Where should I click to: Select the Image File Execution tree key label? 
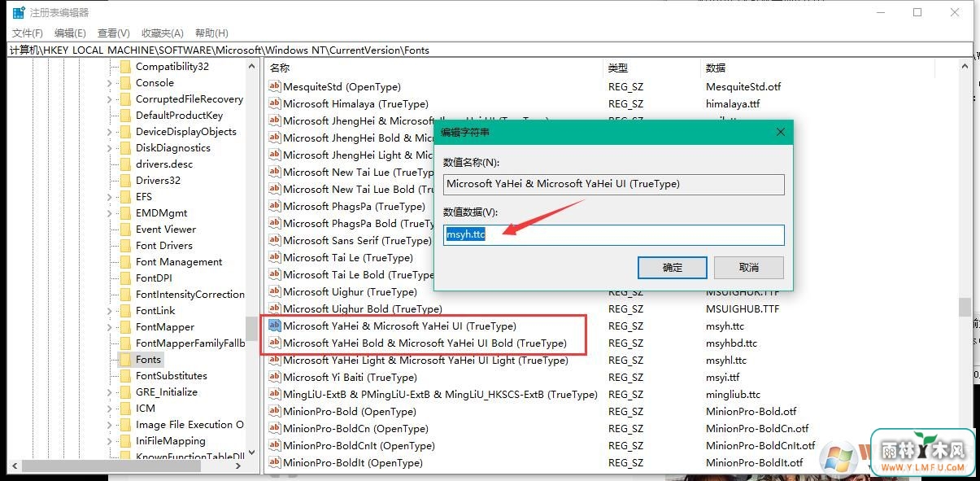click(x=189, y=425)
